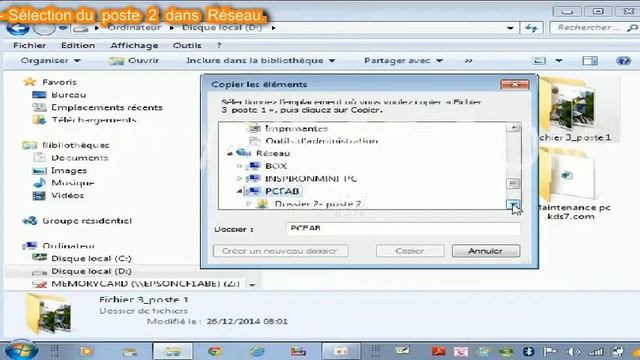Select Favoris in navigation pane

59,82
